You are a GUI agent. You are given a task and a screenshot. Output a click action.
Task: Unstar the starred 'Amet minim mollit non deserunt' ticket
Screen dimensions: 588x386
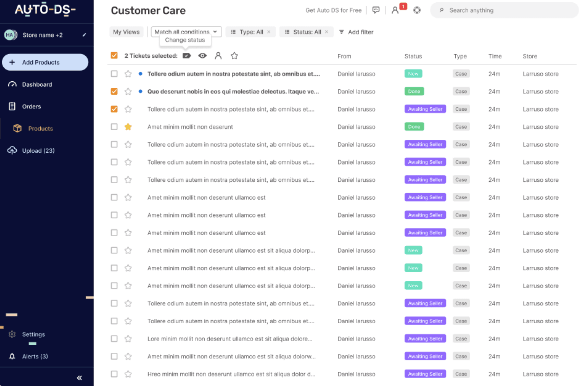(x=128, y=127)
